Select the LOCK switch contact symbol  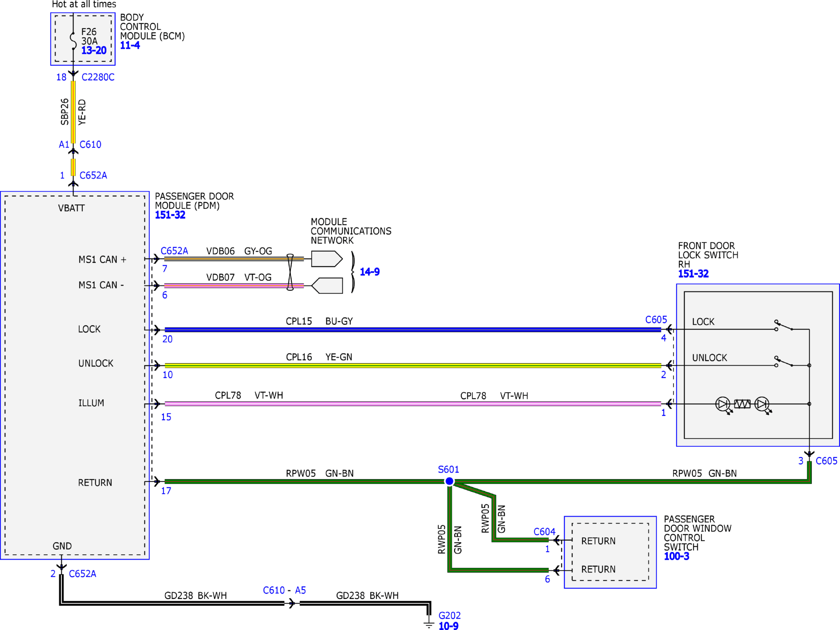pos(784,326)
